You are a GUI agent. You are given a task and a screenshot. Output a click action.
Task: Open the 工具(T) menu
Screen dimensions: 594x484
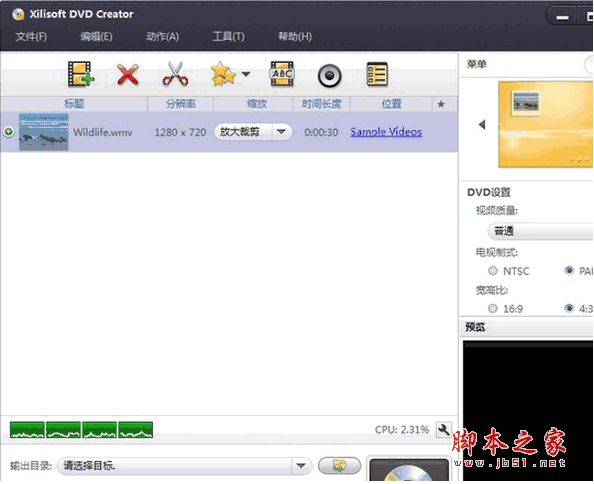228,36
